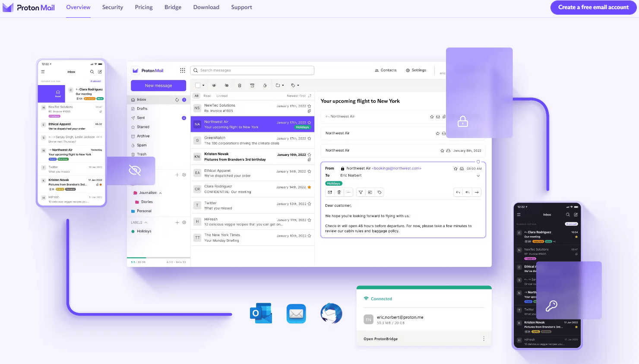Switch to the Read filter tab

point(207,96)
